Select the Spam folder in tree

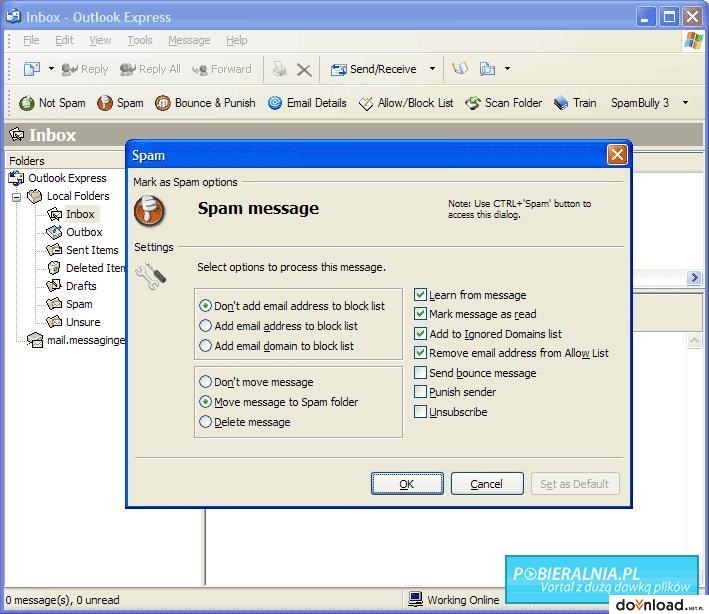pyautogui.click(x=79, y=304)
